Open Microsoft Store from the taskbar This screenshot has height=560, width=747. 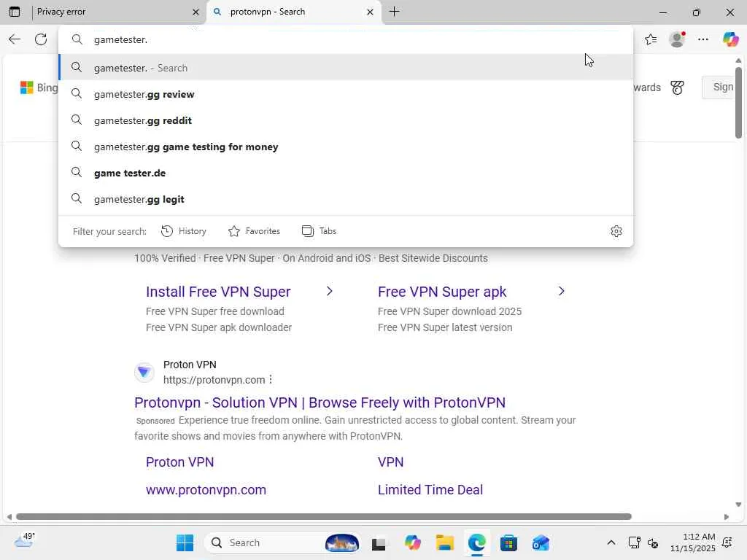click(508, 542)
